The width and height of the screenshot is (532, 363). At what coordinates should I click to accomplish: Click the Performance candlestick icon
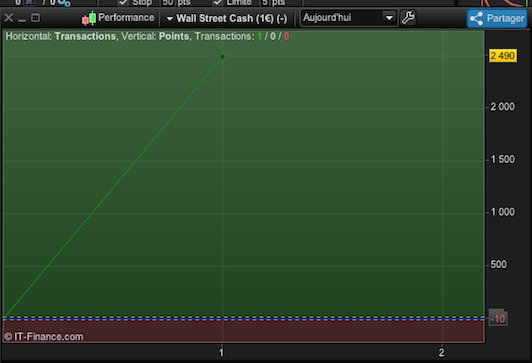click(x=89, y=18)
